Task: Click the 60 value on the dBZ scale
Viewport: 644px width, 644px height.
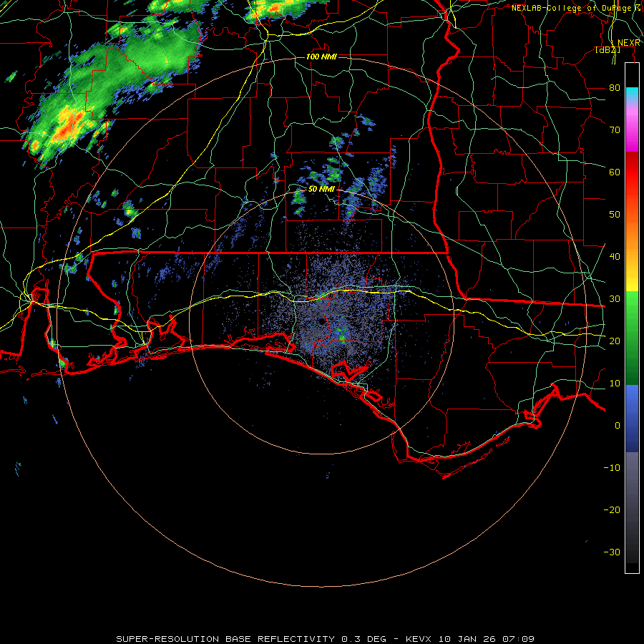Action: point(615,172)
